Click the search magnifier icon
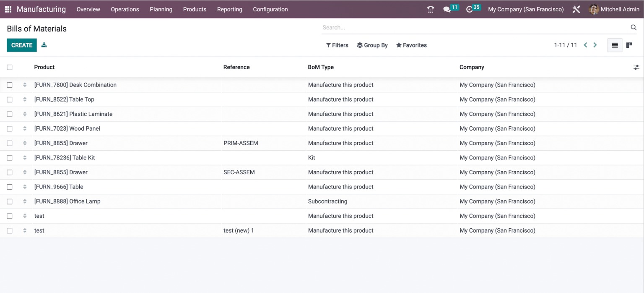The width and height of the screenshot is (644, 293). pyautogui.click(x=634, y=28)
